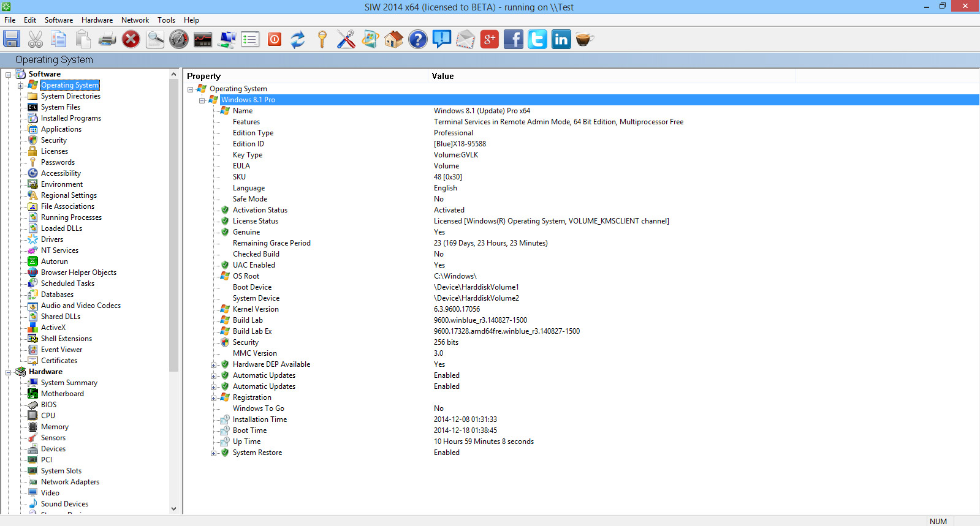Screen dimensions: 980x526
Task: Open the system monitor graph icon
Action: [203, 39]
